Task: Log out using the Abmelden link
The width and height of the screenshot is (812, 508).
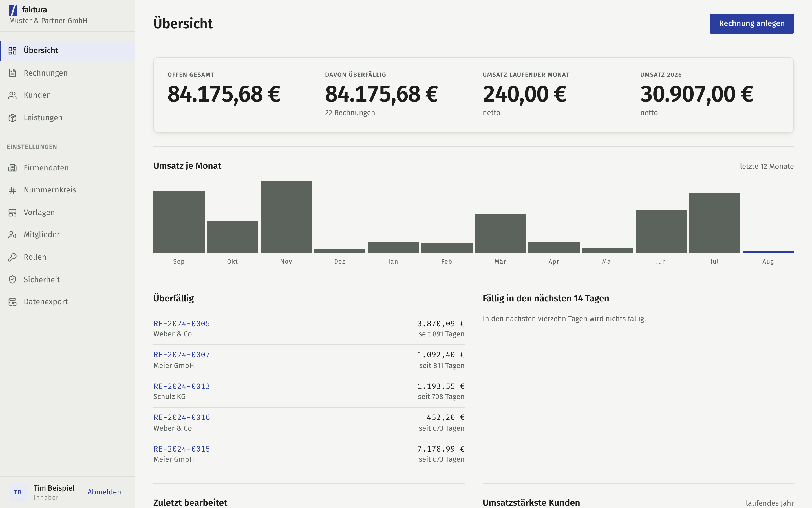Action: 104,492
